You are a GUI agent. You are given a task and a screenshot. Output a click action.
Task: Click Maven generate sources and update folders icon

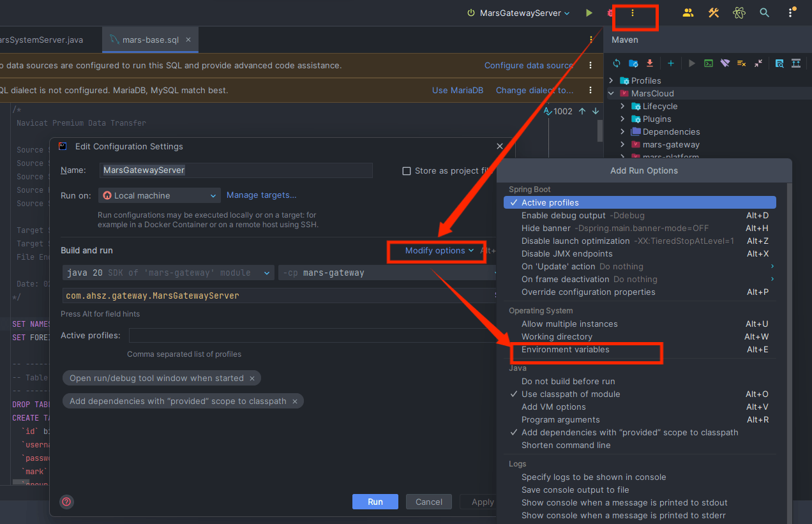coord(633,63)
